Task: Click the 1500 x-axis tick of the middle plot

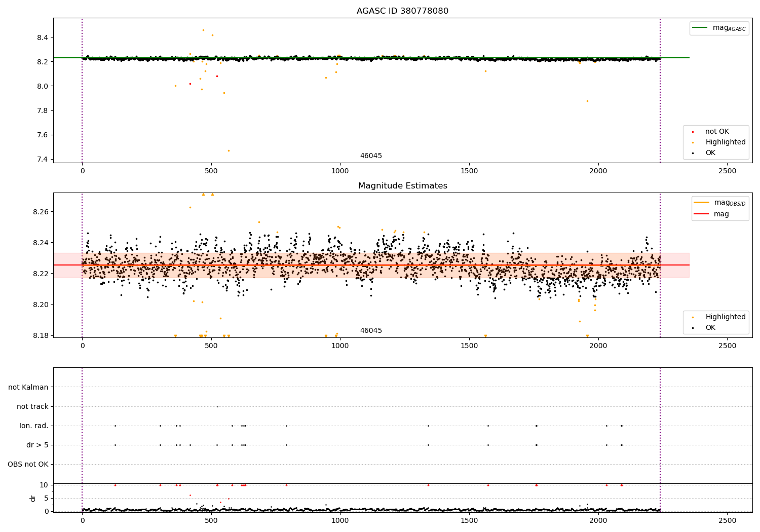Action: [469, 346]
